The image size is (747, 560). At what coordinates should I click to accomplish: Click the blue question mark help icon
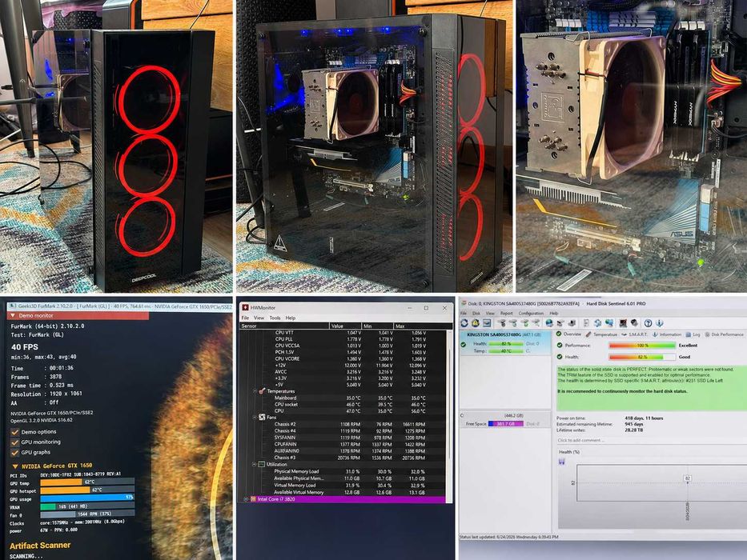coord(649,323)
